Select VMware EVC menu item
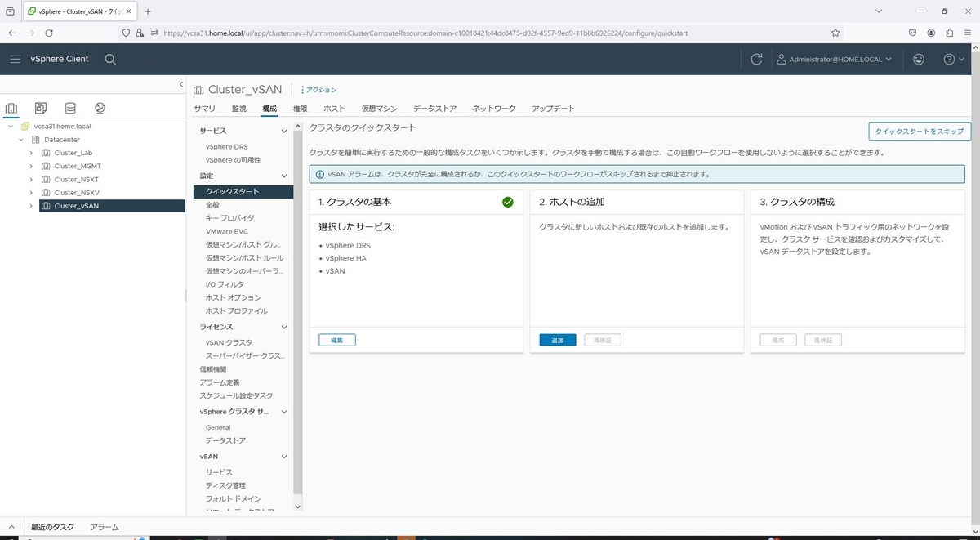The height and width of the screenshot is (540, 980). pos(227,231)
